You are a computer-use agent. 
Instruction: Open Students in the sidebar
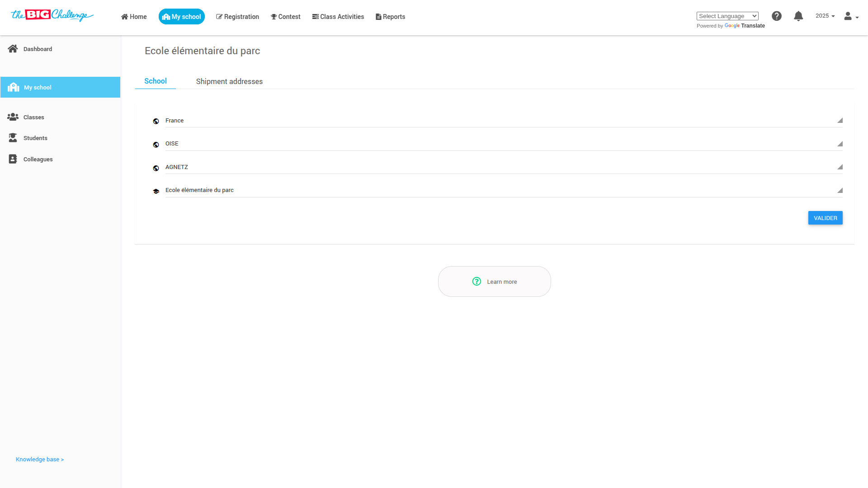pyautogui.click(x=35, y=138)
